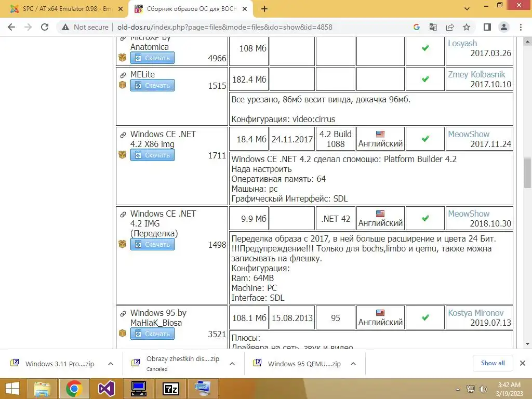Open 7-Zip from the taskbar
This screenshot has height=399, width=532.
[x=170, y=389]
